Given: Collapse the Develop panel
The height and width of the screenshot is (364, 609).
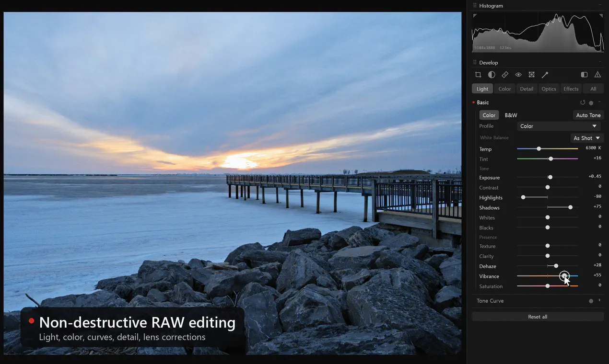Looking at the screenshot, I should [x=599, y=62].
